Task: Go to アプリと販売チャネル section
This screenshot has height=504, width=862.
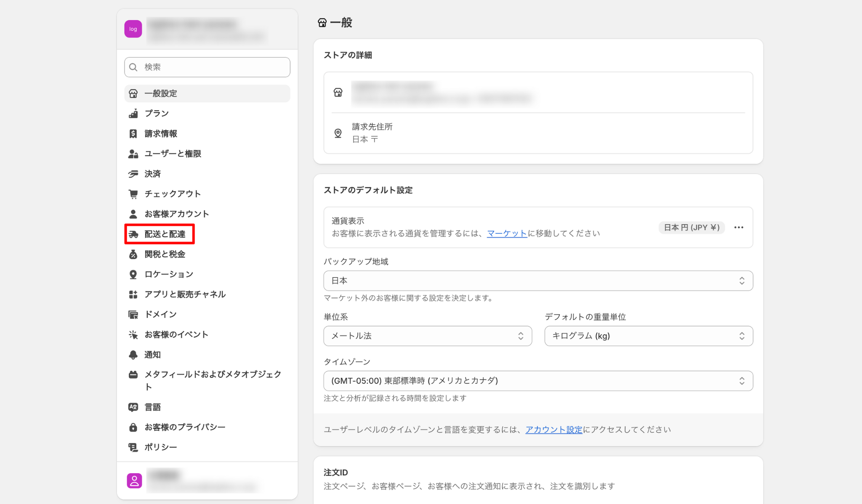Action: pyautogui.click(x=185, y=294)
